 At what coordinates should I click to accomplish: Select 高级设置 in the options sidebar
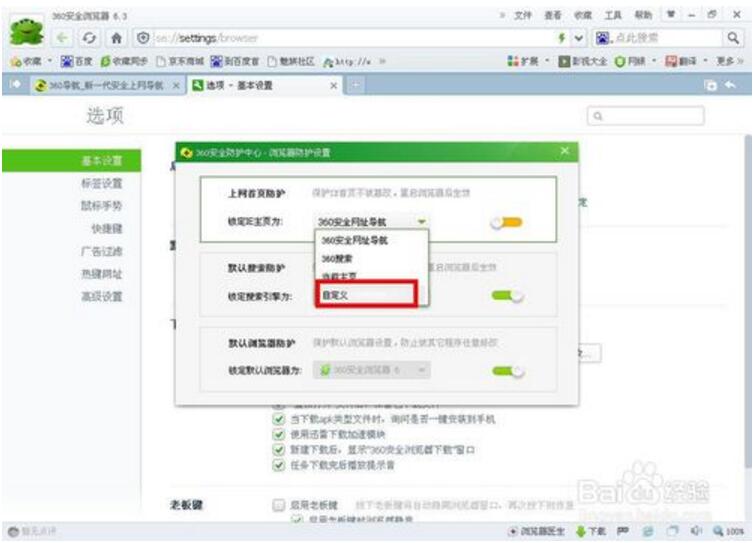click(101, 297)
